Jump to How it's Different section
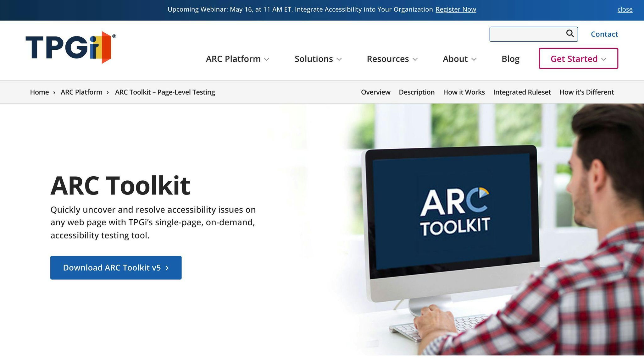Image resolution: width=644 pixels, height=362 pixels. 586,92
